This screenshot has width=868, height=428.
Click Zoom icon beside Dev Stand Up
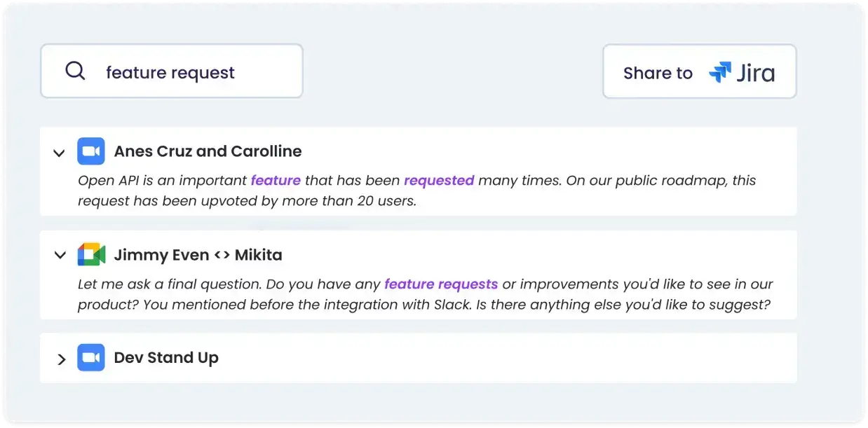[91, 357]
